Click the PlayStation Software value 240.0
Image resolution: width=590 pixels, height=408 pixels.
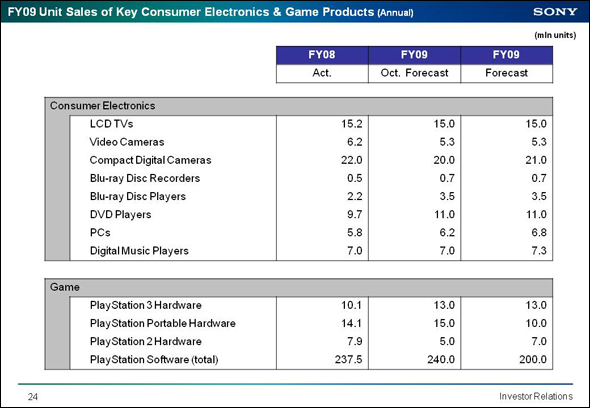pyautogui.click(x=441, y=359)
